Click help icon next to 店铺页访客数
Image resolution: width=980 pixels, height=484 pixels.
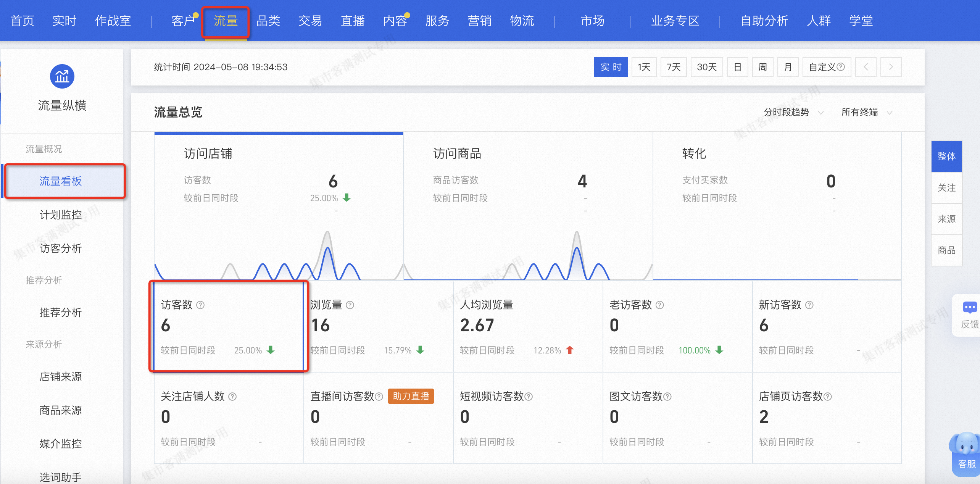tap(828, 397)
